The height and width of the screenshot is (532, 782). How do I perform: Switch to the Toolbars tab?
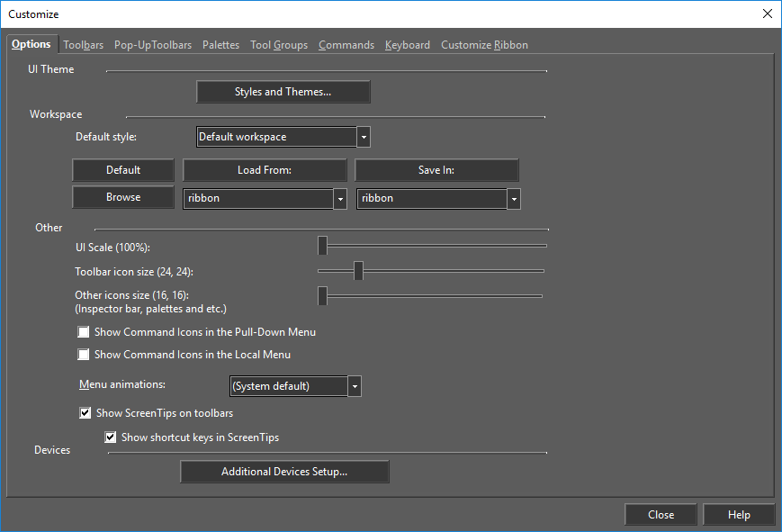point(83,45)
